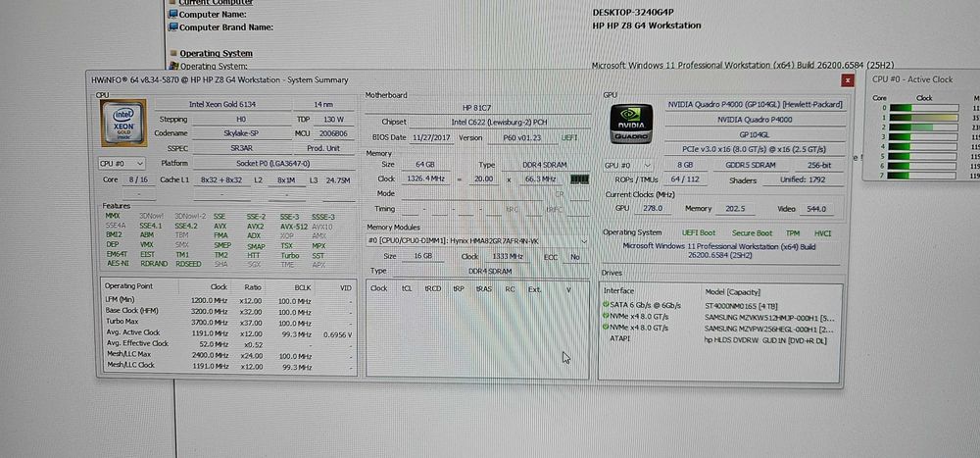Click the Turbo feature label

(x=290, y=256)
